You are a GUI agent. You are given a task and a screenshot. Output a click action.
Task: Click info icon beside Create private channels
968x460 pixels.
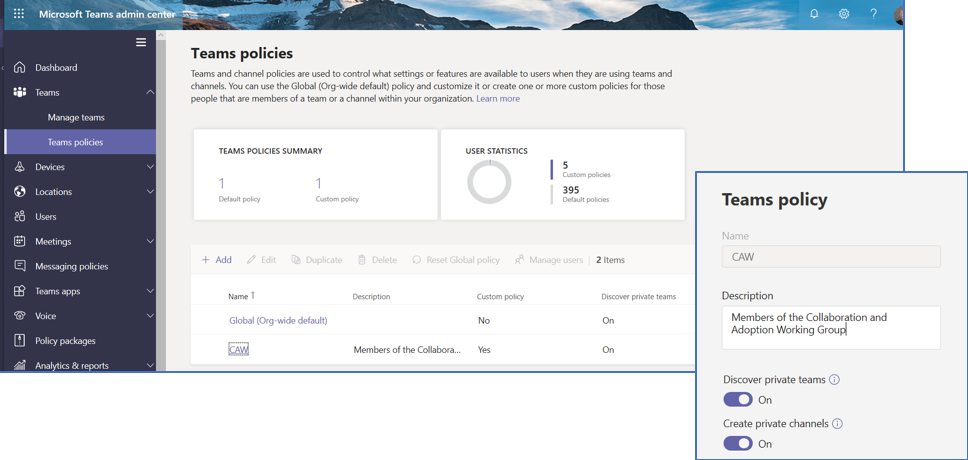(x=837, y=424)
